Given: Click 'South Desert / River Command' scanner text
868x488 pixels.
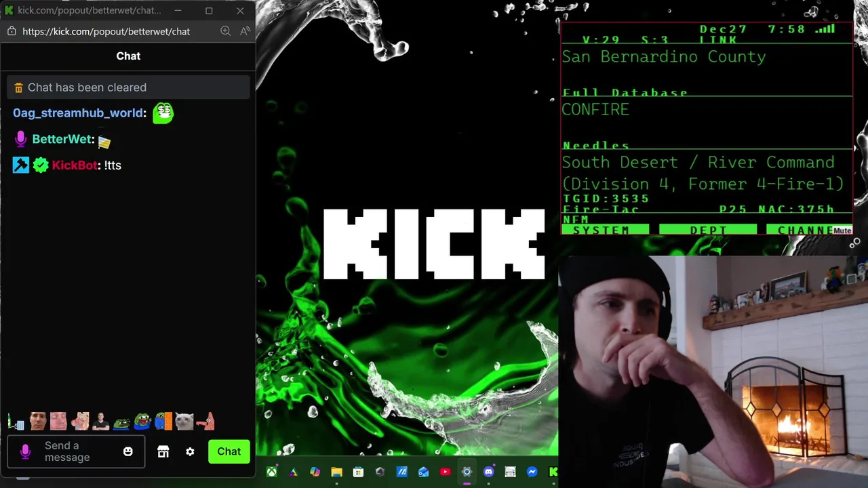Looking at the screenshot, I should click(x=698, y=163).
